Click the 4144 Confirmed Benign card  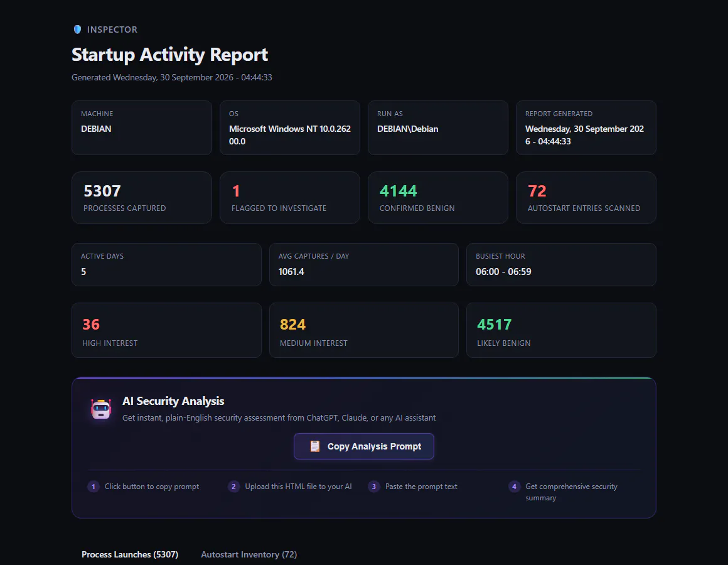click(x=438, y=198)
